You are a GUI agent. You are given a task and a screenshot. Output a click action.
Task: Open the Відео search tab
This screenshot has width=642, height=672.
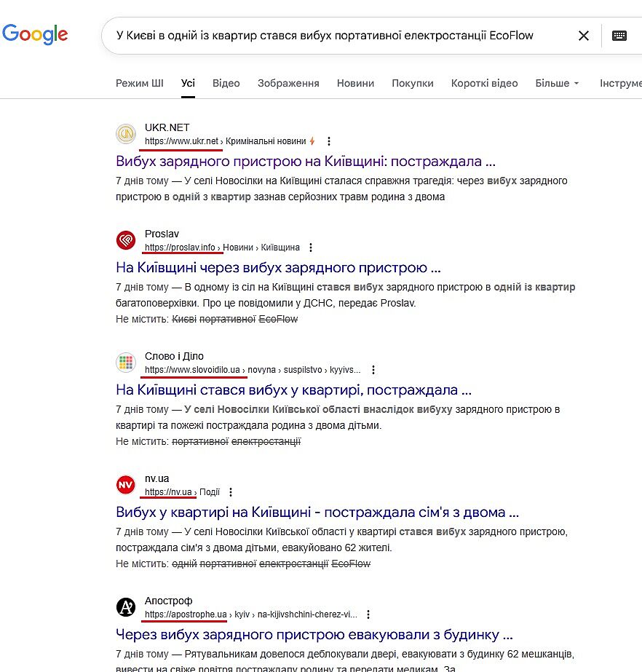click(x=226, y=83)
